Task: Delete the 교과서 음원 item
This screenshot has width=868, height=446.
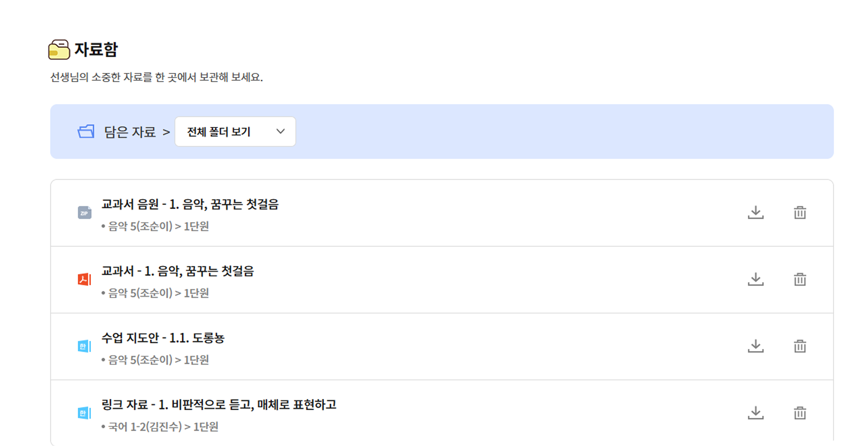Action: 800,212
